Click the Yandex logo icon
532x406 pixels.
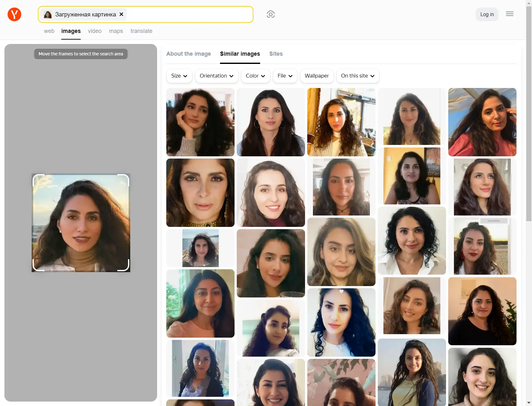tap(14, 14)
